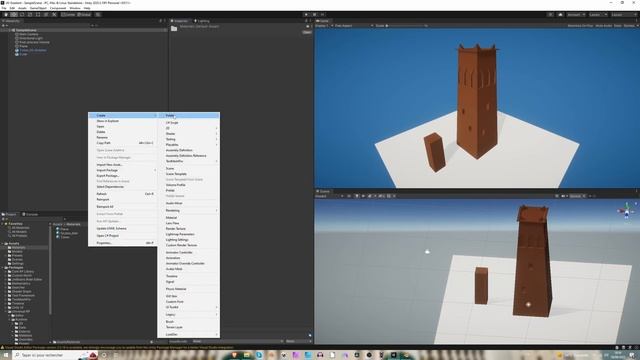Click the Step frame button
The image size is (640, 360).
322,14
